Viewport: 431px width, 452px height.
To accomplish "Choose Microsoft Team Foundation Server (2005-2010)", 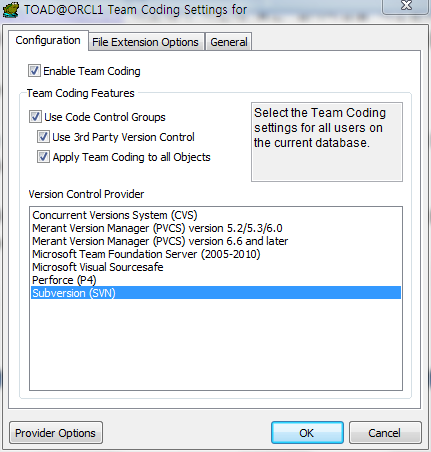I will point(216,254).
